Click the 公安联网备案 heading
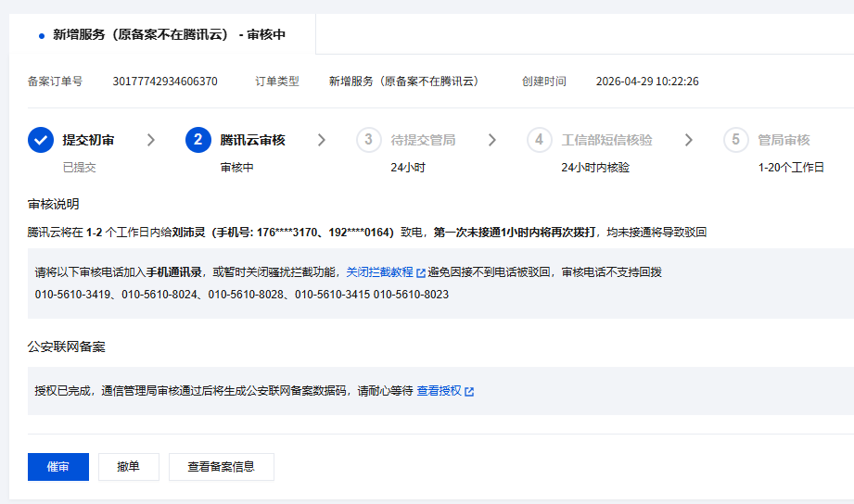Image resolution: width=854 pixels, height=504 pixels. [67, 346]
